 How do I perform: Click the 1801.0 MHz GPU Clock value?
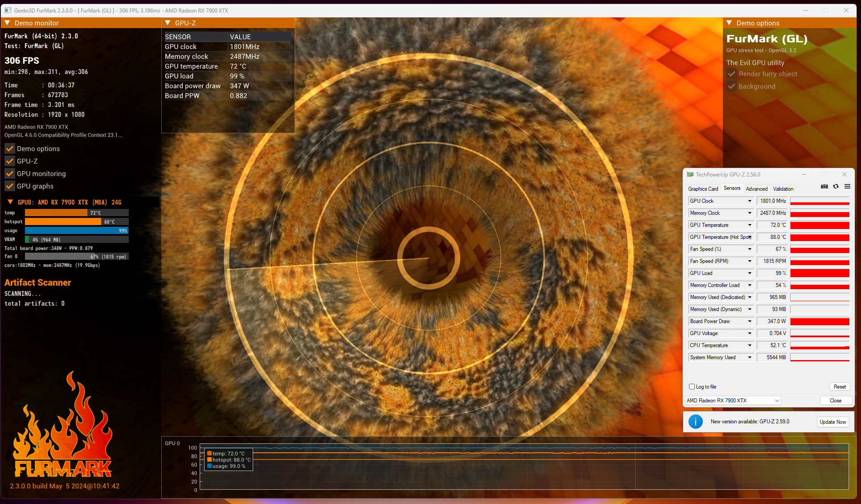click(x=772, y=201)
